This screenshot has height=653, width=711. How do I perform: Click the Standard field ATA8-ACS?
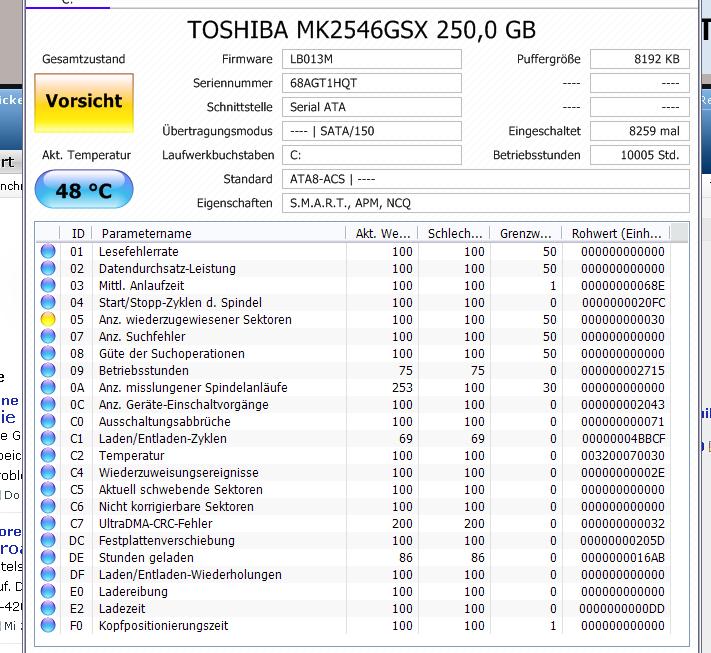[x=486, y=179]
